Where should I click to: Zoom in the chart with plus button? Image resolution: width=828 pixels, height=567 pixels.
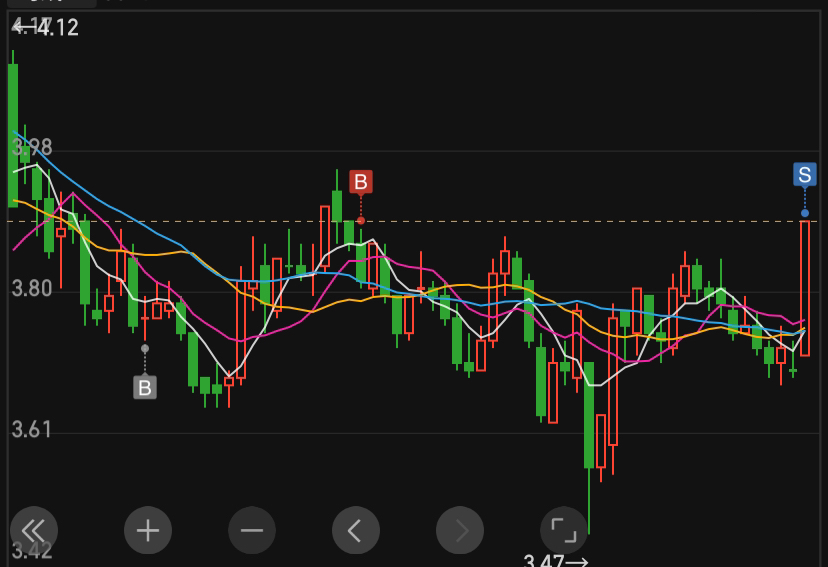tap(148, 530)
